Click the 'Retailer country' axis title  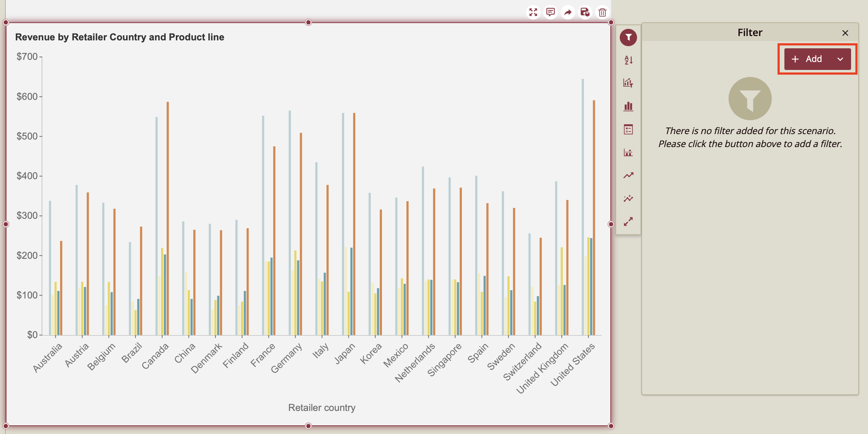tap(322, 408)
